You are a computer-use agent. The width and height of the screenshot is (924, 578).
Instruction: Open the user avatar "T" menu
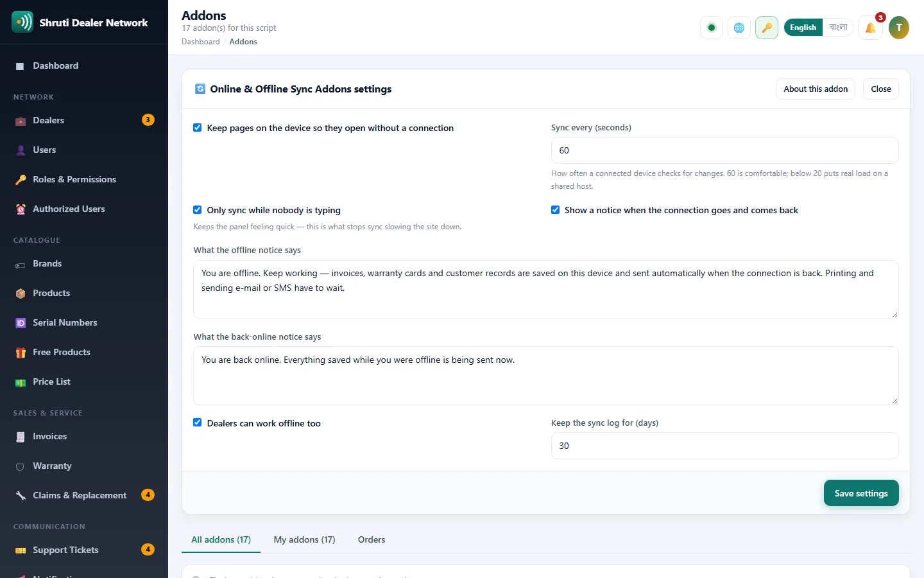[x=899, y=28]
